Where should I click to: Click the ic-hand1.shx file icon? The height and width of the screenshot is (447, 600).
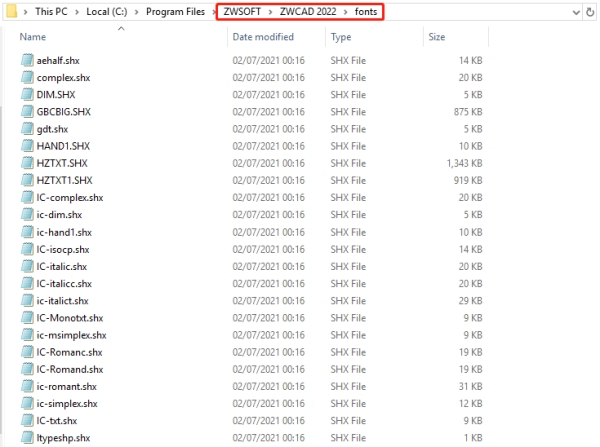pyautogui.click(x=27, y=232)
